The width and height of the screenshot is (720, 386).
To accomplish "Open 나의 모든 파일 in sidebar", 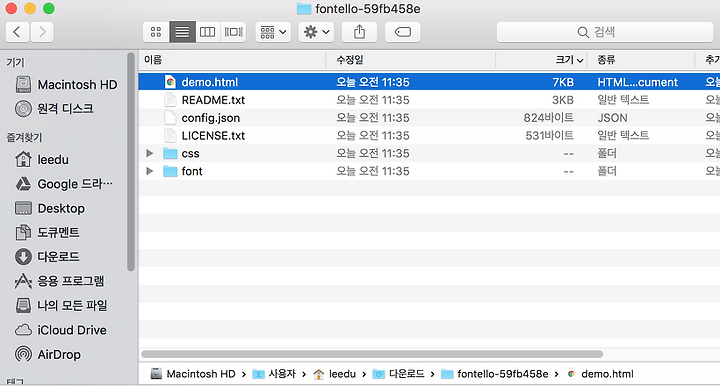I will click(61, 305).
